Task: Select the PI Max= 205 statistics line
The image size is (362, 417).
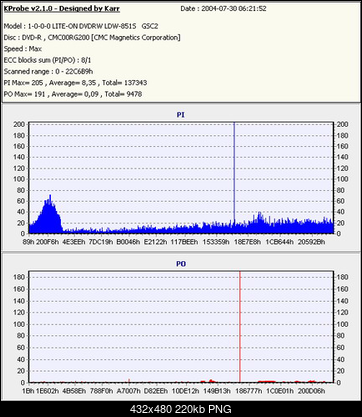Action: [75, 83]
